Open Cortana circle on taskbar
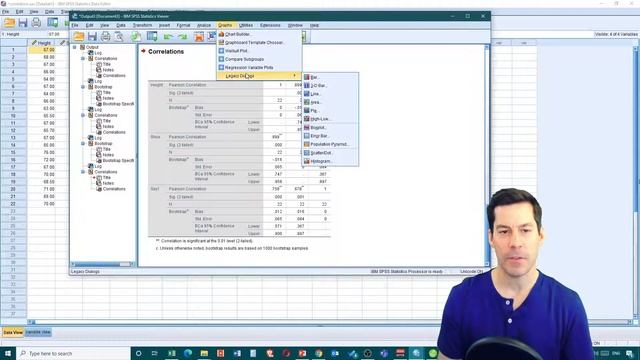Screen dimensions: 640x360 pyautogui.click(x=138, y=353)
